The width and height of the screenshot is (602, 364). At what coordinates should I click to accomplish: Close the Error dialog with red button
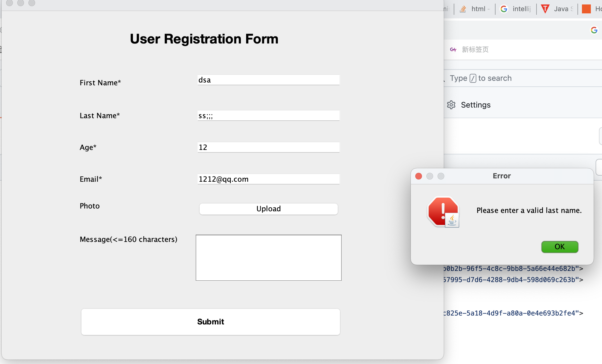tap(419, 176)
